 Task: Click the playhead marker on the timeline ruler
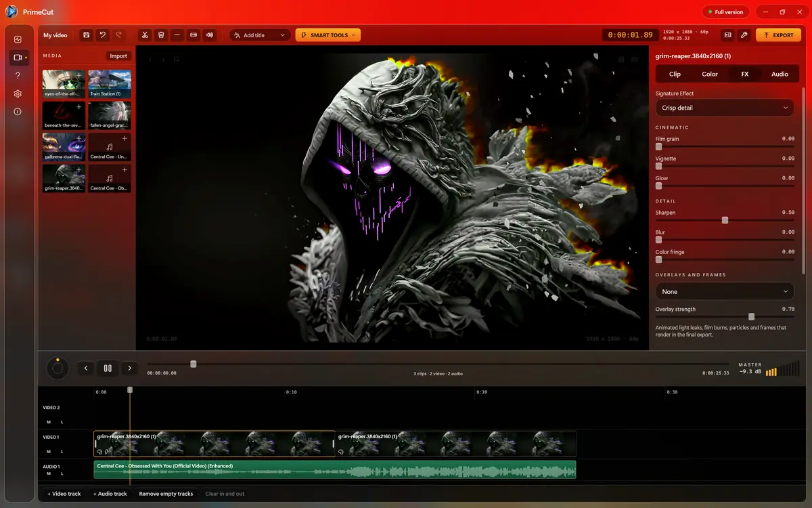[130, 390]
